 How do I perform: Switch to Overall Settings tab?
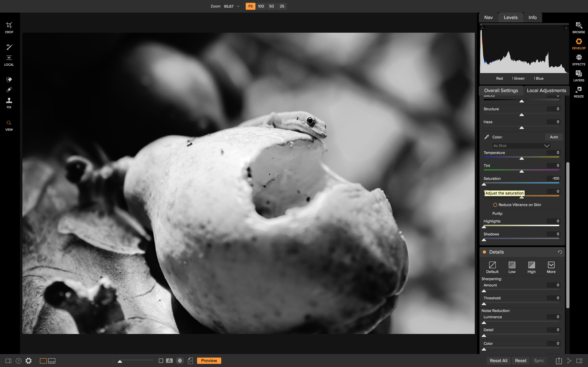pyautogui.click(x=501, y=90)
